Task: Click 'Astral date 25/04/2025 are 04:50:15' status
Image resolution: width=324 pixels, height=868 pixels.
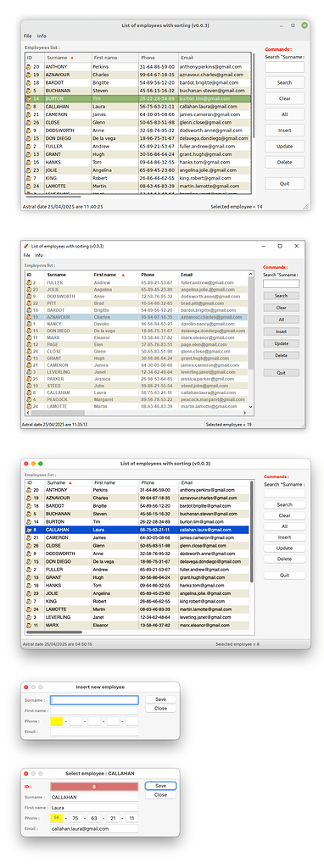Action: [x=57, y=644]
